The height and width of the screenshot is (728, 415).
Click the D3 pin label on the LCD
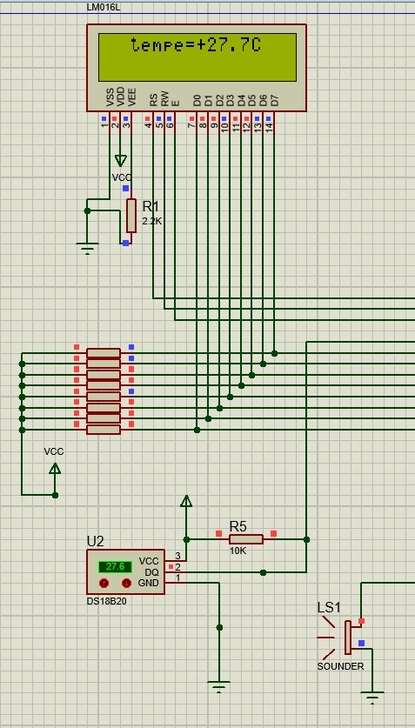point(230,100)
